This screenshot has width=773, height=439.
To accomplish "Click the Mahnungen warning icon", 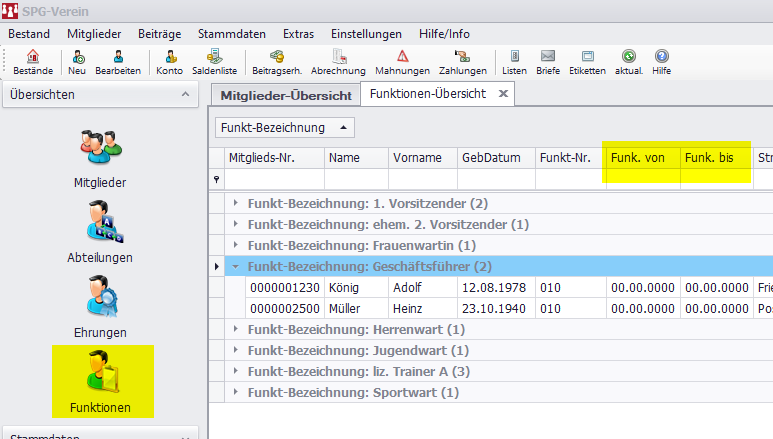I will click(402, 62).
